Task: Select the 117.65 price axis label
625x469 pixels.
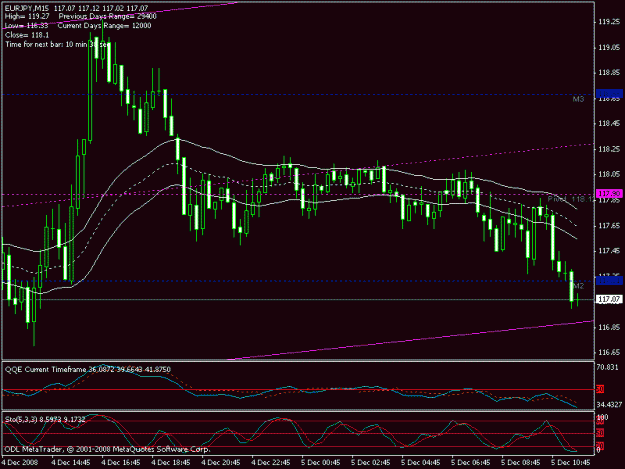Action: tap(609, 226)
